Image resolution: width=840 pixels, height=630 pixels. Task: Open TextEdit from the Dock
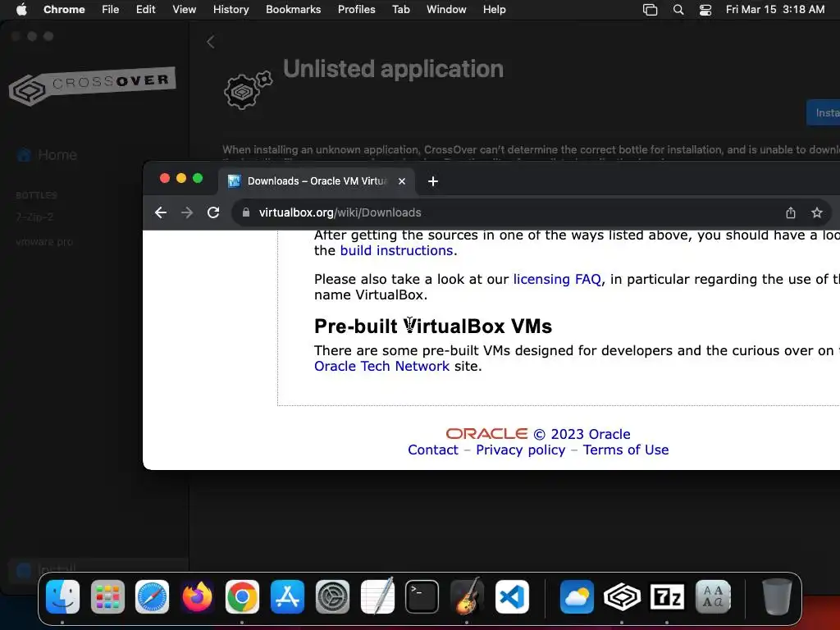point(377,596)
